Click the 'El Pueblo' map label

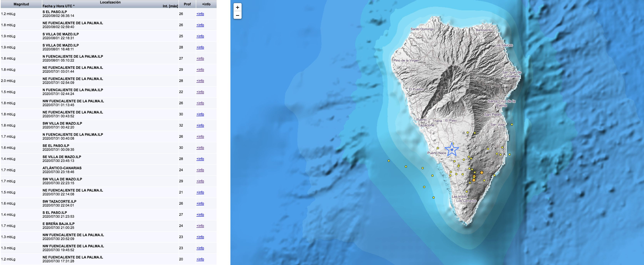click(x=416, y=89)
